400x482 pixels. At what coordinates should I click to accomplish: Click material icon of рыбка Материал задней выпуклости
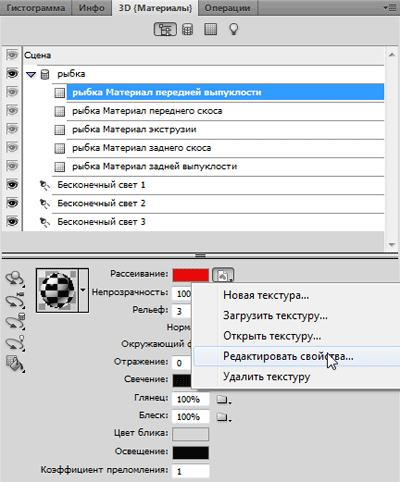(59, 167)
